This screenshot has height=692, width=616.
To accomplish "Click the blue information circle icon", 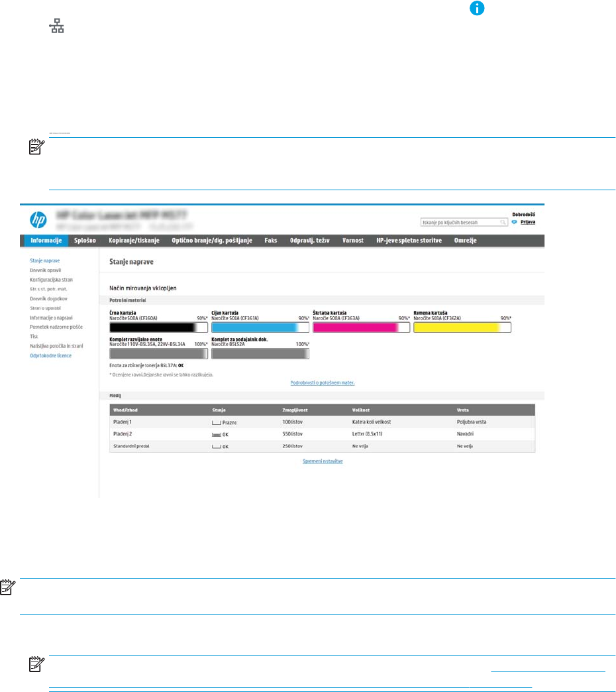I will [477, 8].
